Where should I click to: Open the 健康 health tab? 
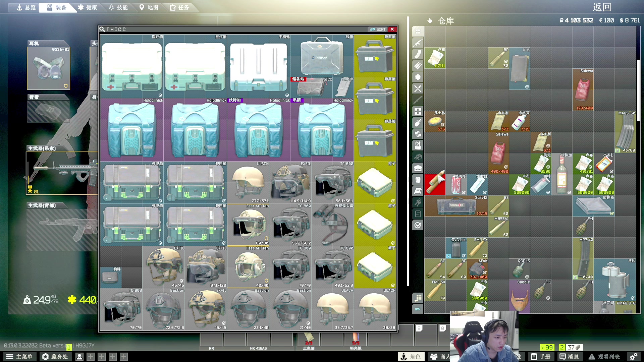click(x=88, y=7)
